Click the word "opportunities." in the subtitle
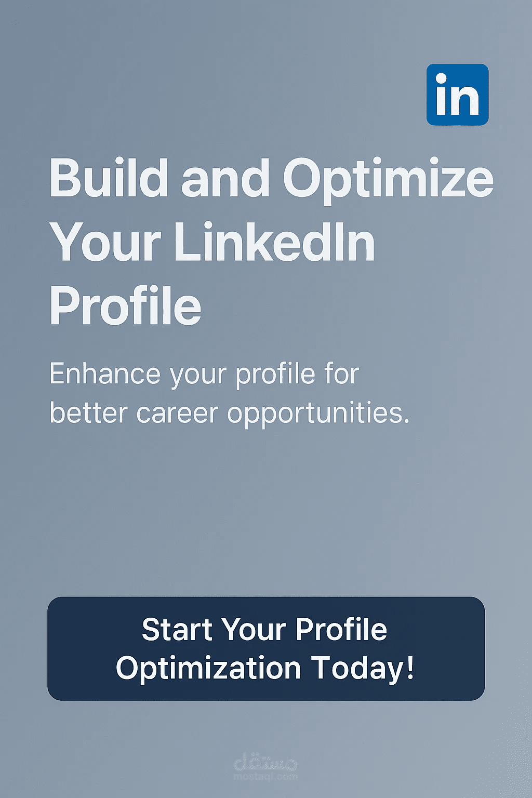This screenshot has width=532, height=798. click(318, 415)
